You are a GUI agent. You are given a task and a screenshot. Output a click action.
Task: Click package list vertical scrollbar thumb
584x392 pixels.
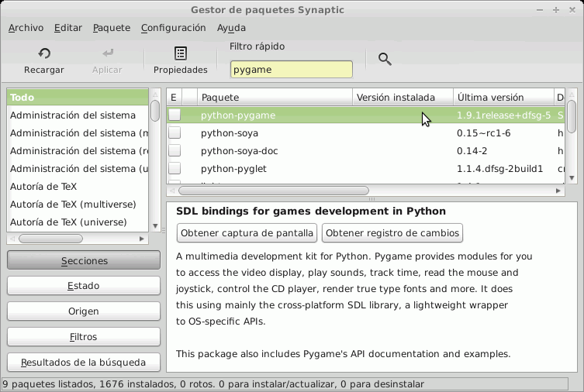pyautogui.click(x=572, y=116)
